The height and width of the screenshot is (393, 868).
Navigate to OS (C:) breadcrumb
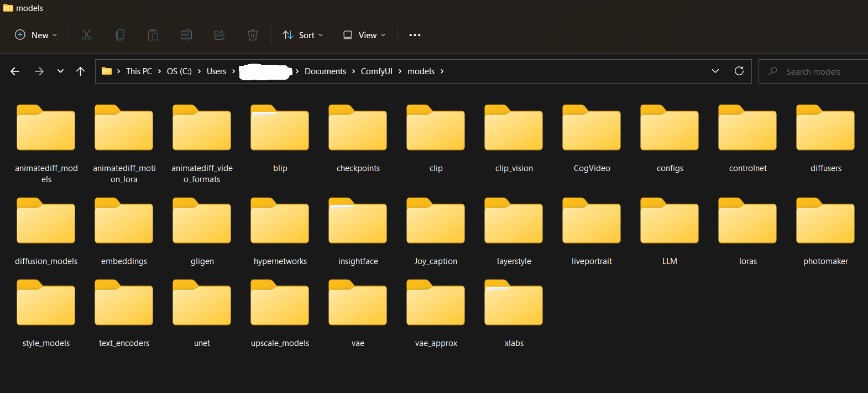[179, 71]
